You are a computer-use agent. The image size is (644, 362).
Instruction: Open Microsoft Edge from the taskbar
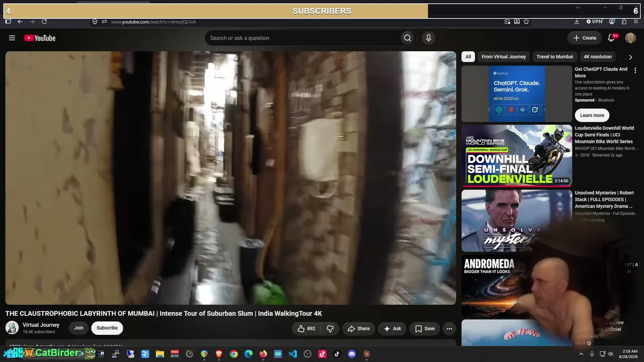coord(249,354)
